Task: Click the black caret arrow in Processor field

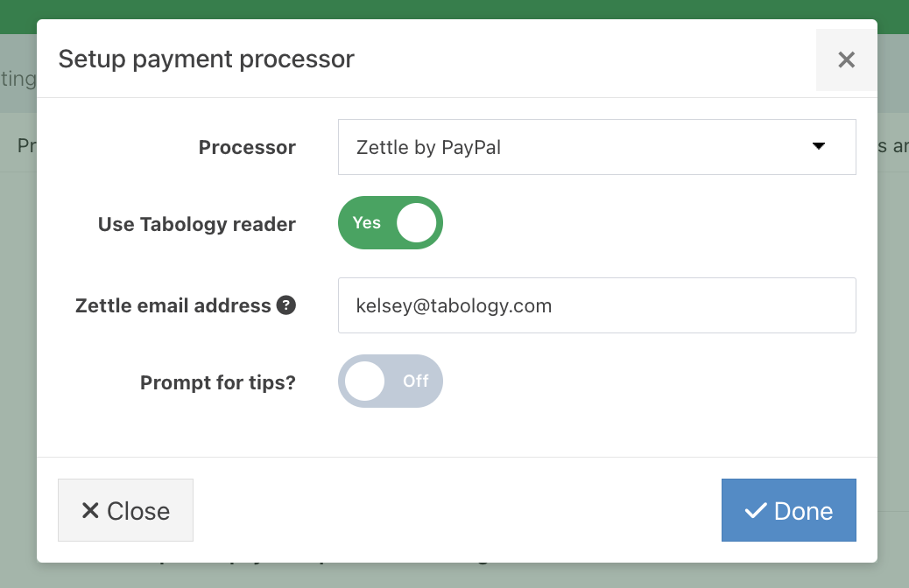Action: coord(819,146)
